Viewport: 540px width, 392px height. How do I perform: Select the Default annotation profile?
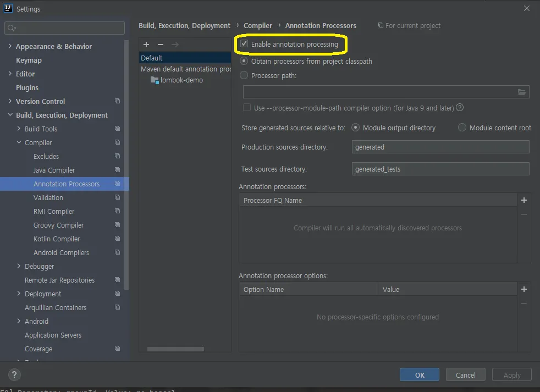coord(185,58)
